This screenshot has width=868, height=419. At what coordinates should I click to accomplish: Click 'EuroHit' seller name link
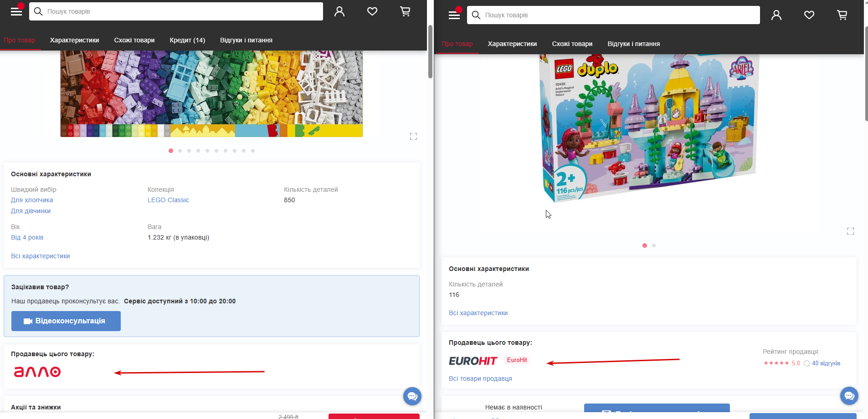click(x=517, y=360)
